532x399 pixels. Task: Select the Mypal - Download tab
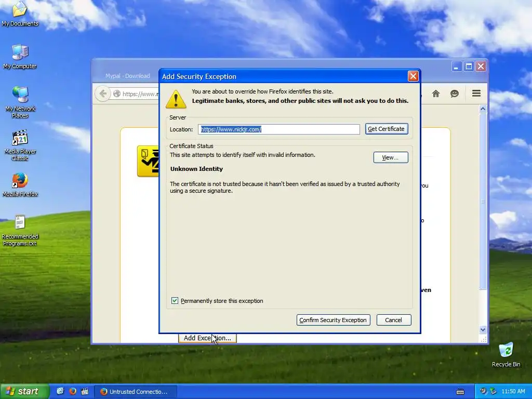pyautogui.click(x=128, y=76)
